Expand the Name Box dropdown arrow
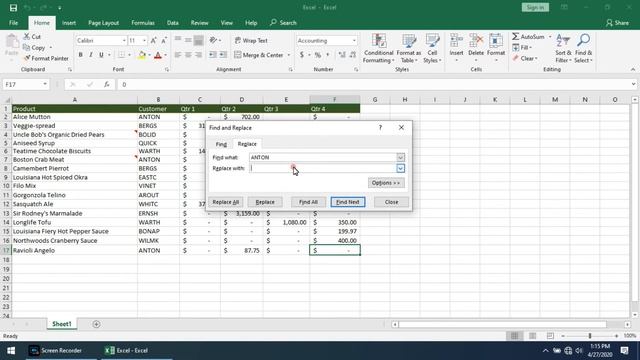Image resolution: width=640 pixels, height=360 pixels. click(45, 84)
